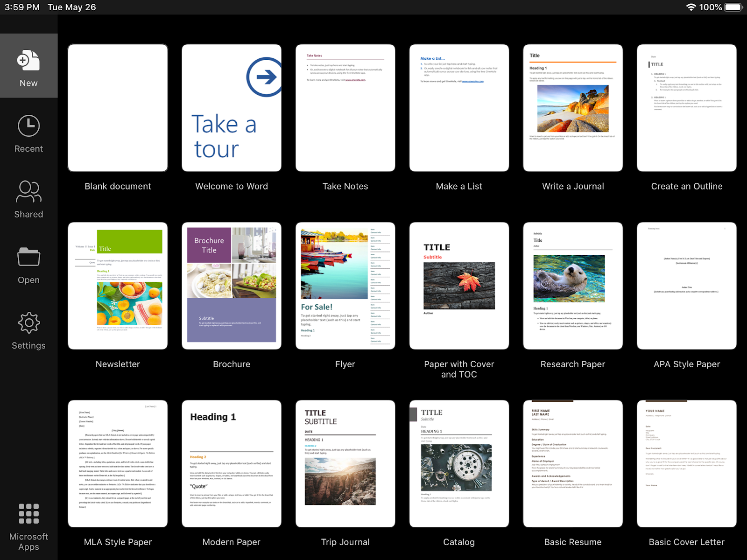Open the folder icon labeled Open
Viewport: 747px width, 560px height.
[28, 257]
